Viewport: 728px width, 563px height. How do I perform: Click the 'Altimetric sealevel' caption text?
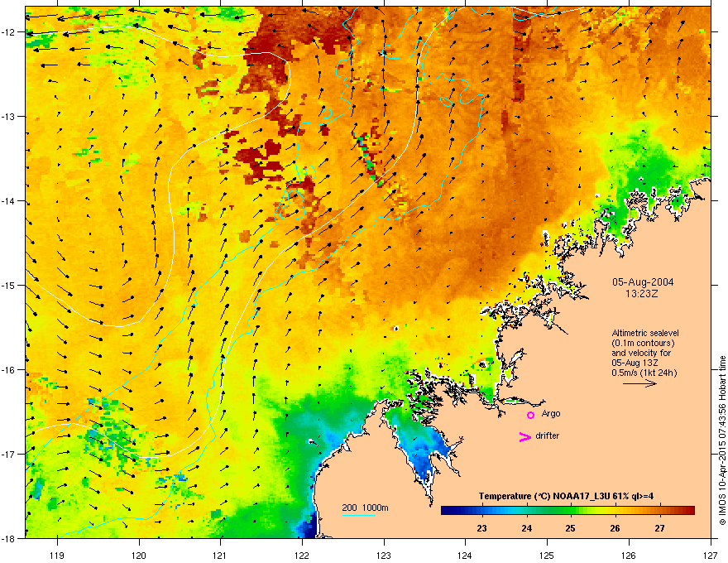click(645, 333)
